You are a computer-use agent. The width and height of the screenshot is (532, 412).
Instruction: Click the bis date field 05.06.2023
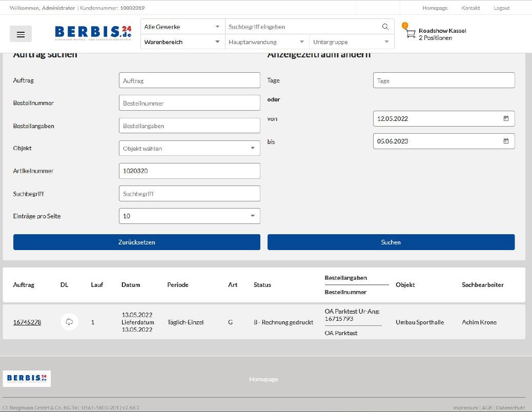pyautogui.click(x=444, y=141)
